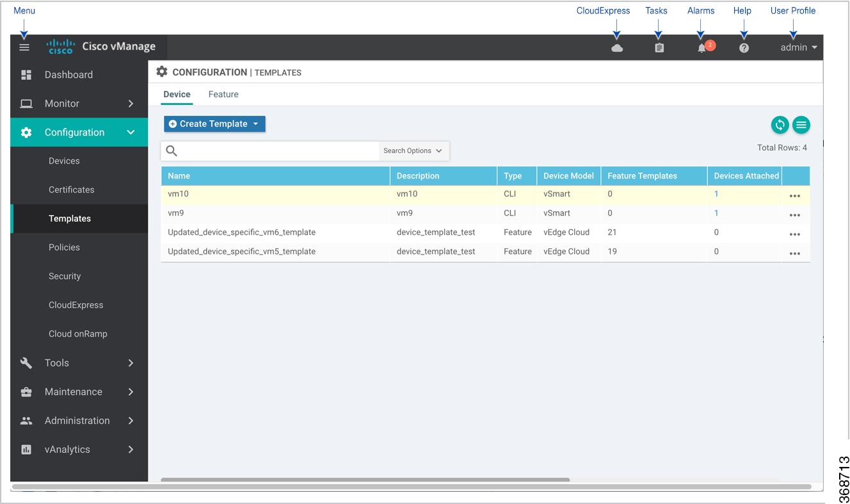Click the Monitor laptop icon
This screenshot has height=504, width=850.
point(26,104)
